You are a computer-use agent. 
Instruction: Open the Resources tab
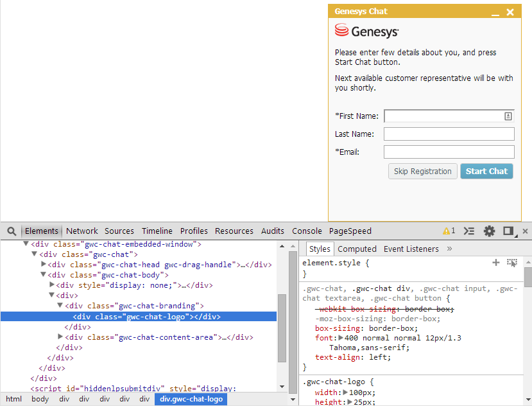pos(234,231)
